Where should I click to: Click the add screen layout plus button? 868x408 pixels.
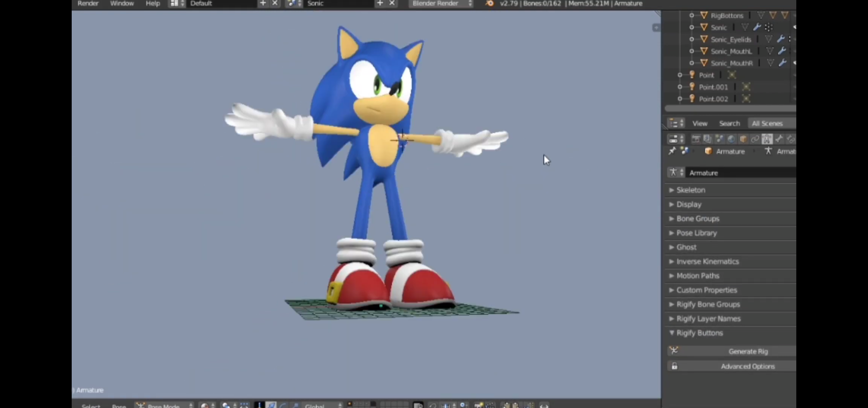click(263, 3)
